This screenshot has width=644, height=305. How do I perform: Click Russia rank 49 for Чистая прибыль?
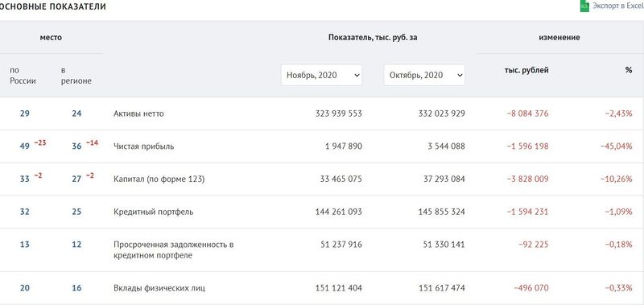[25, 146]
